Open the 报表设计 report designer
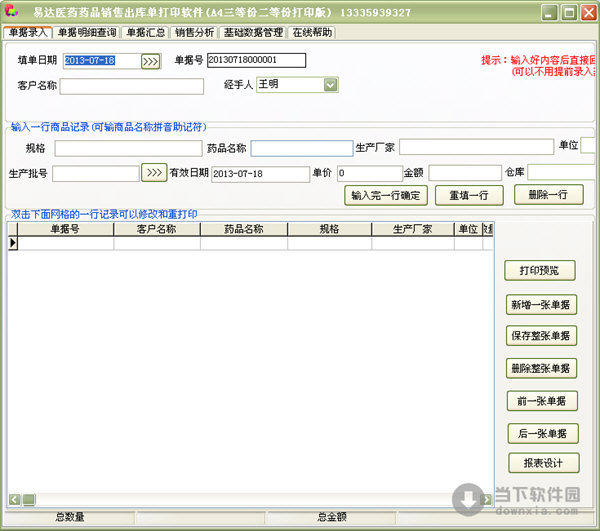Screen dimensions: 600x531 pyautogui.click(x=543, y=463)
